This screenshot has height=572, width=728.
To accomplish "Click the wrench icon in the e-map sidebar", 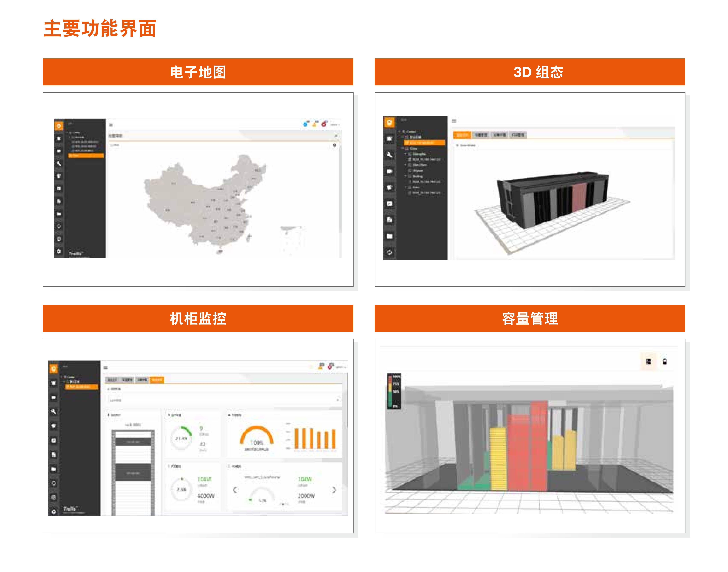I will tap(59, 163).
